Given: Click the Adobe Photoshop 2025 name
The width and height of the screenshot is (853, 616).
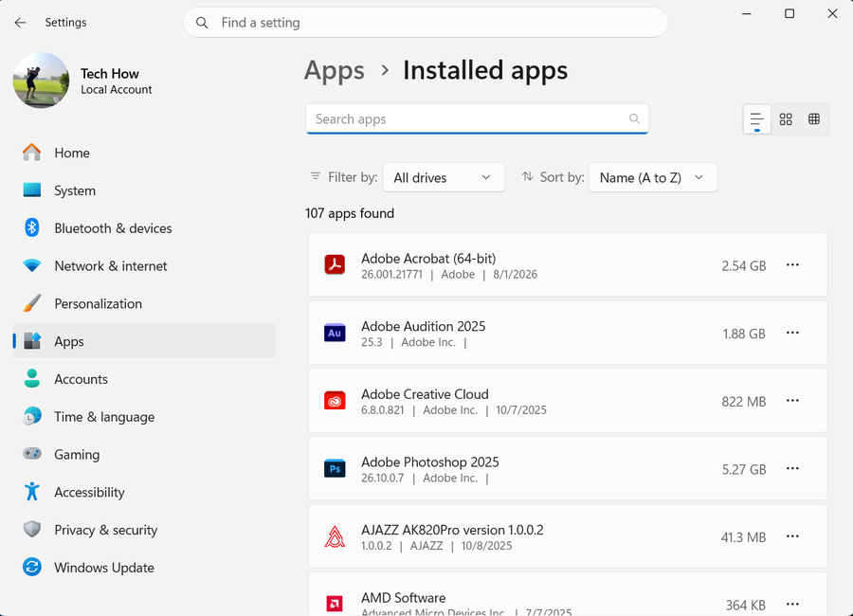Looking at the screenshot, I should click(429, 462).
